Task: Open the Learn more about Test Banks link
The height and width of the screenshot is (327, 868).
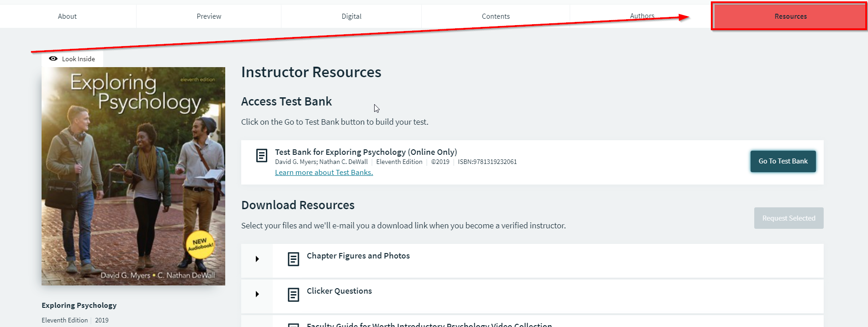Action: pyautogui.click(x=323, y=172)
